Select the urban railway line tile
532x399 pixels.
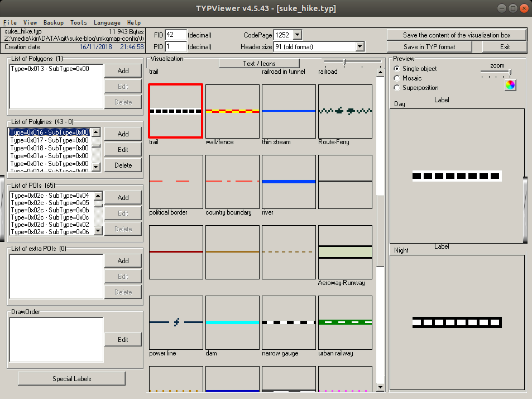point(345,322)
